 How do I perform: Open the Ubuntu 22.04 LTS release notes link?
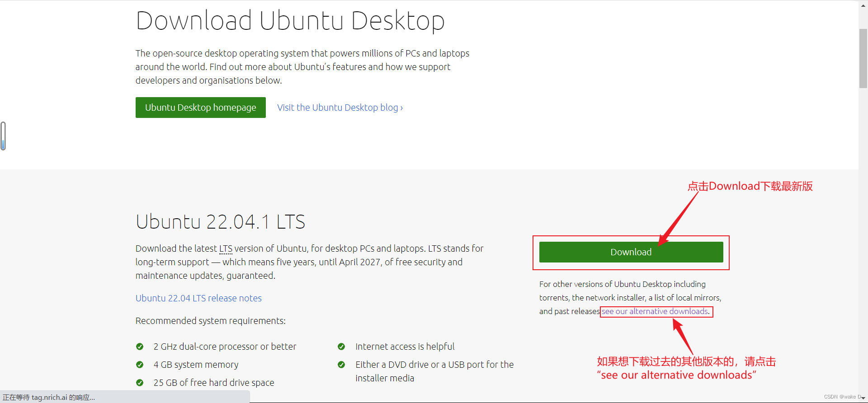(x=198, y=298)
